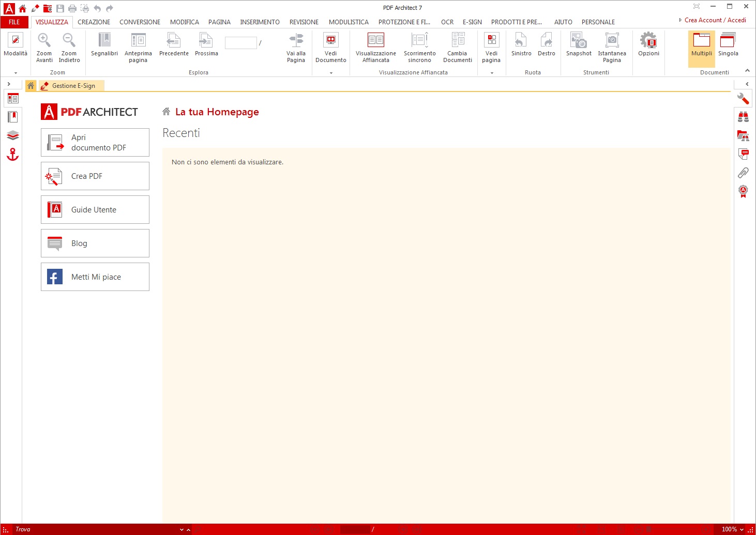Click Vedi Documento icon

tap(331, 40)
